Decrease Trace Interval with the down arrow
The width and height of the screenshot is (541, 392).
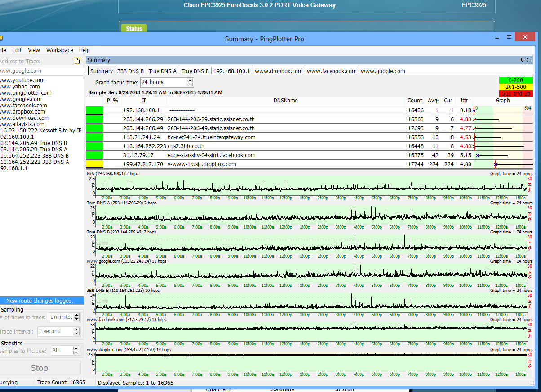coord(76,334)
